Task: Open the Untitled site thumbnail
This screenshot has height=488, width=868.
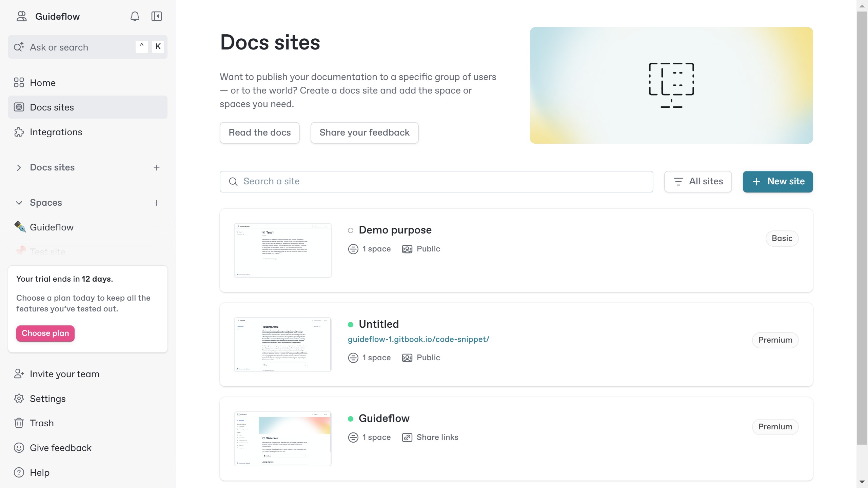Action: (x=283, y=344)
